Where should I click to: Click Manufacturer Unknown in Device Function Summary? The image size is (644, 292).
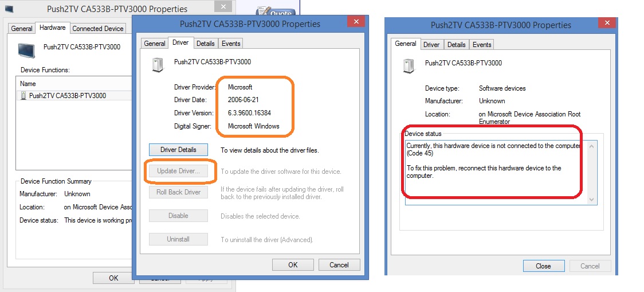point(77,194)
